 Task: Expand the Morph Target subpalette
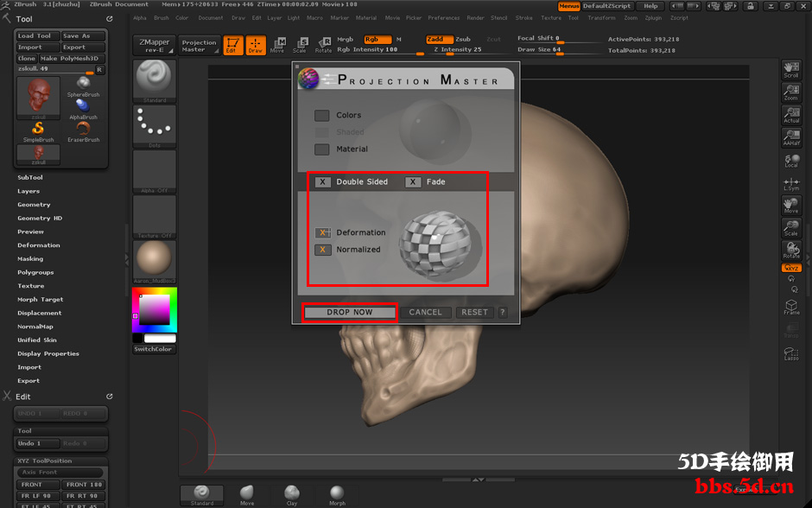point(40,299)
